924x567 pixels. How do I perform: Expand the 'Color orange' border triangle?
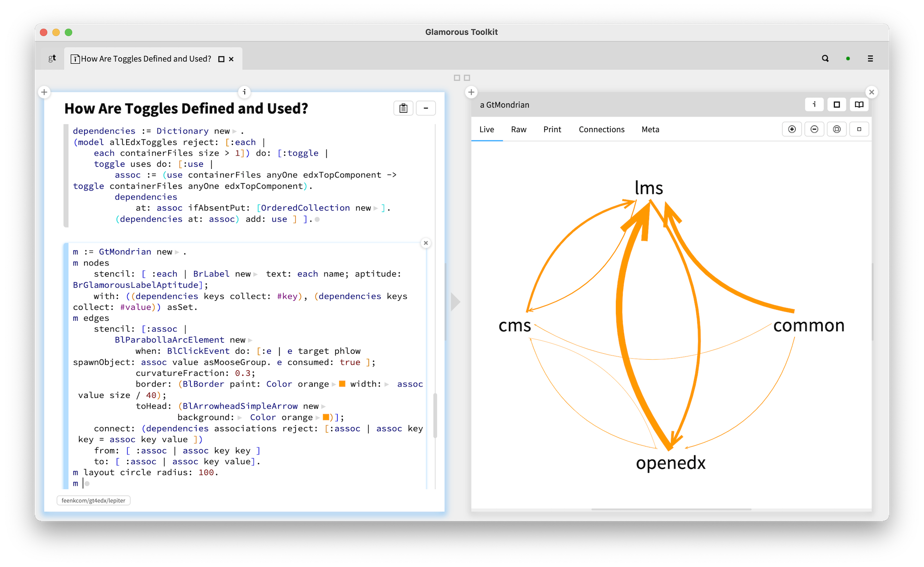(x=334, y=385)
